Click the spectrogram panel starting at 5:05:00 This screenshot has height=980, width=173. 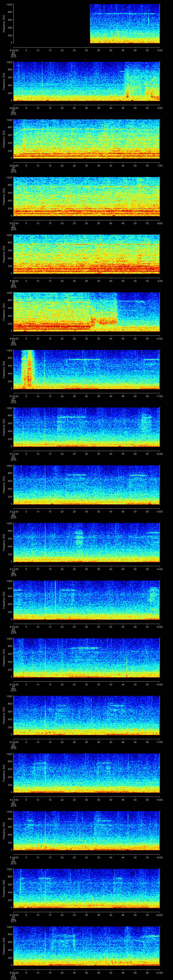tap(87, 81)
